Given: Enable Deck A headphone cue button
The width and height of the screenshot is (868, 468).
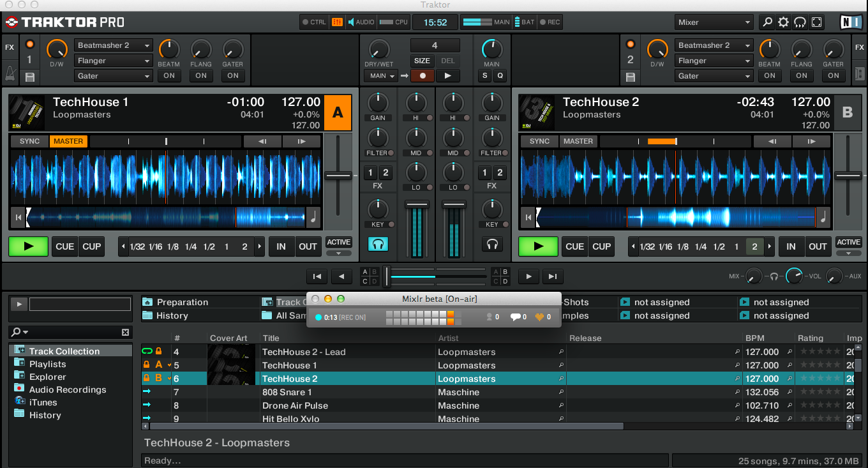Looking at the screenshot, I should click(377, 244).
